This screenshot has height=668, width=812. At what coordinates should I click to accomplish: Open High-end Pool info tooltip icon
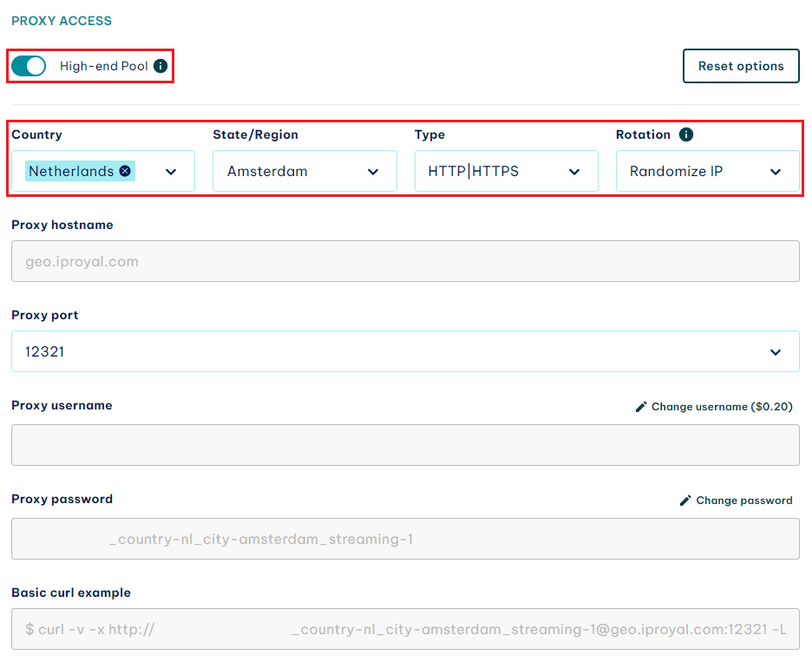coord(160,66)
